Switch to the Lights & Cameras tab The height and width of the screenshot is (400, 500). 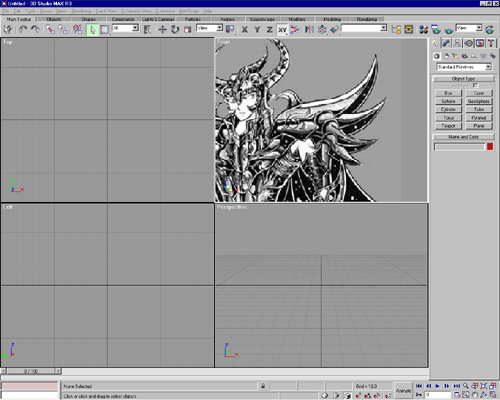point(158,19)
